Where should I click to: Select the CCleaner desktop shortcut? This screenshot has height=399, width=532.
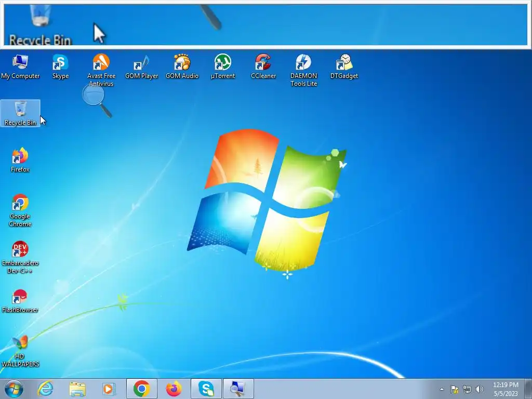coord(263,66)
